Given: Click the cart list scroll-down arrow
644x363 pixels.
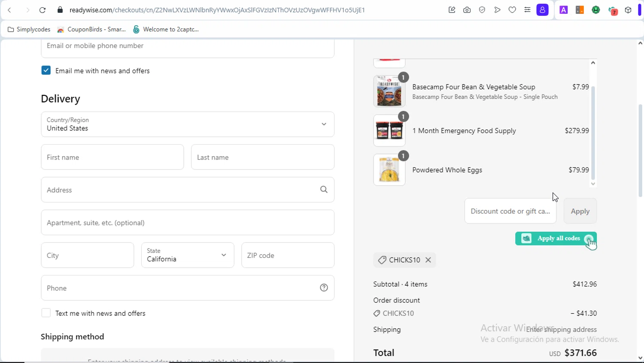Looking at the screenshot, I should click(593, 184).
